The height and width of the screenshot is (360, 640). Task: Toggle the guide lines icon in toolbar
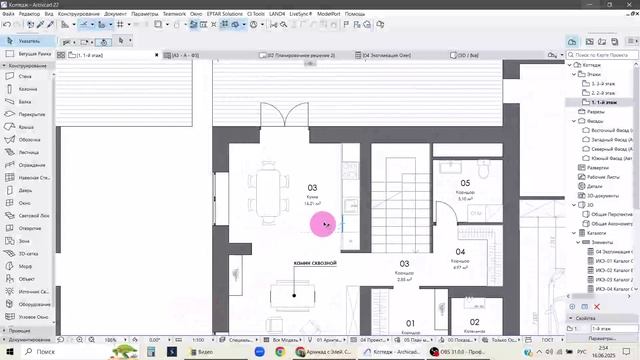(x=83, y=24)
